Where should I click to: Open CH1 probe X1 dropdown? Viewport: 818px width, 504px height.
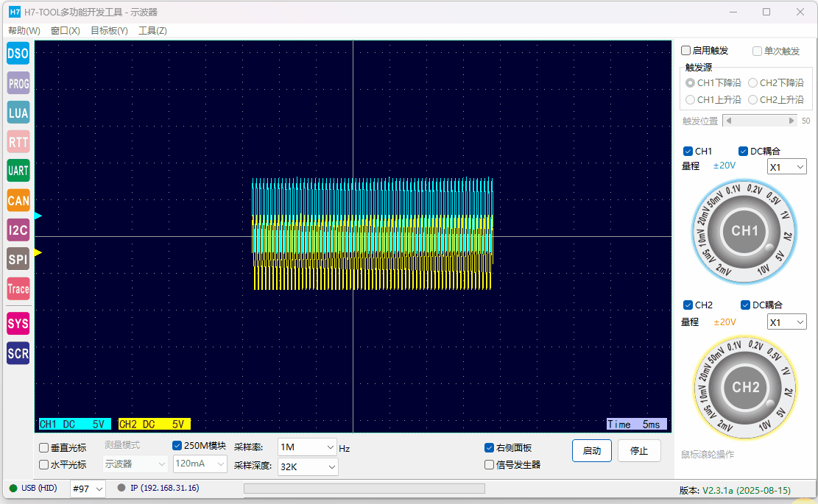[786, 167]
